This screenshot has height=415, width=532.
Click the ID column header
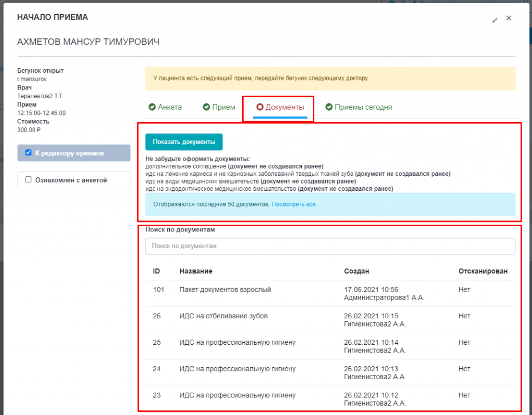pos(156,271)
